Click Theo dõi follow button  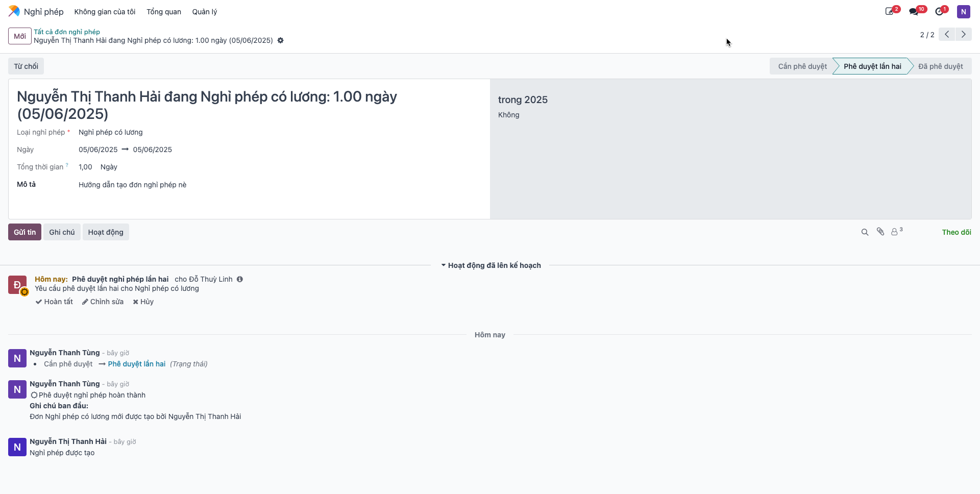957,232
